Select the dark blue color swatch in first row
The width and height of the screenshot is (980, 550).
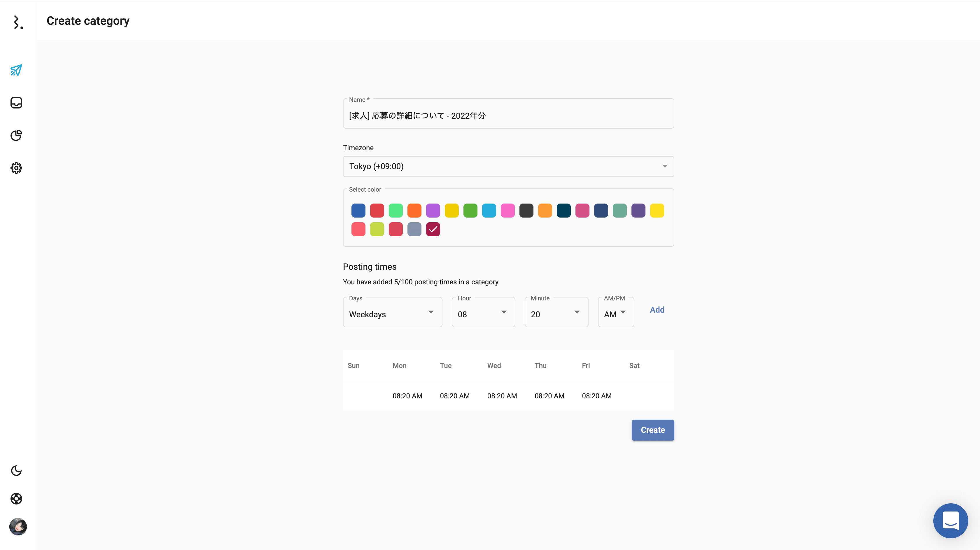point(358,210)
